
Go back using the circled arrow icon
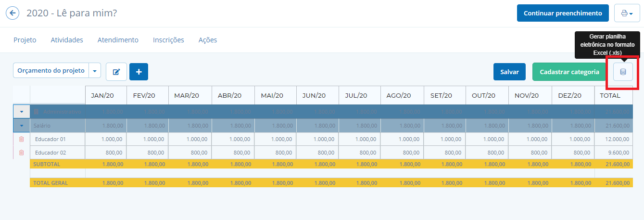13,13
